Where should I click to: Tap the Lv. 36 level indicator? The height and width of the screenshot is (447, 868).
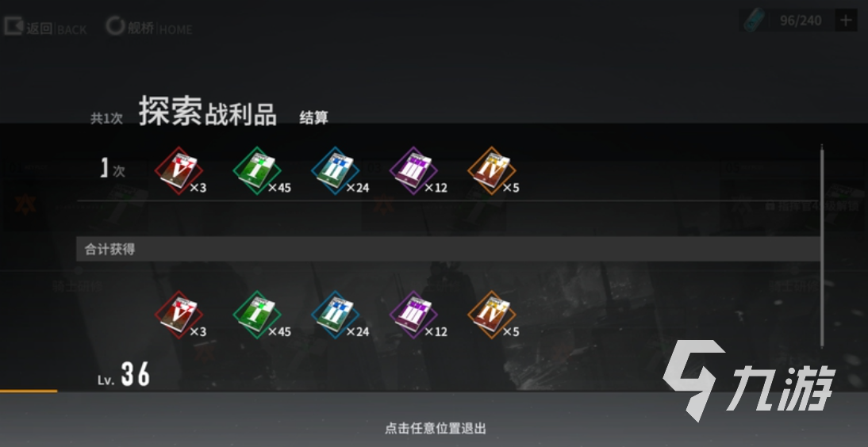(124, 375)
